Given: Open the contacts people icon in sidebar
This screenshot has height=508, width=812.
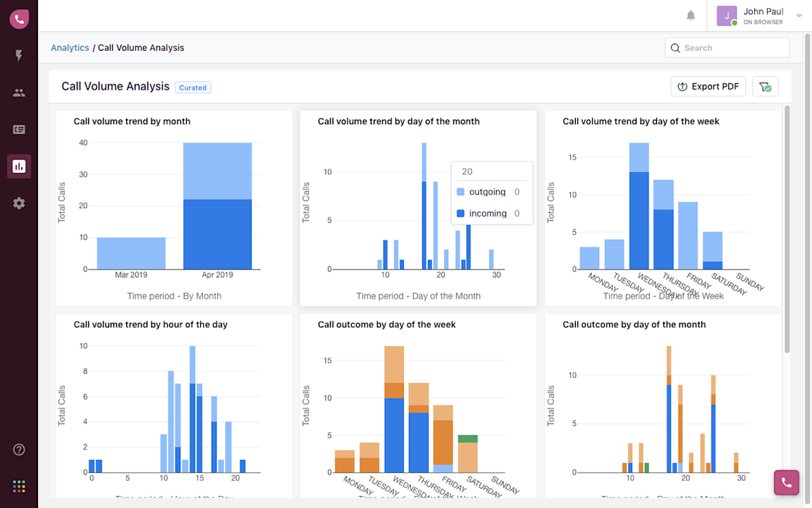Looking at the screenshot, I should pyautogui.click(x=19, y=93).
